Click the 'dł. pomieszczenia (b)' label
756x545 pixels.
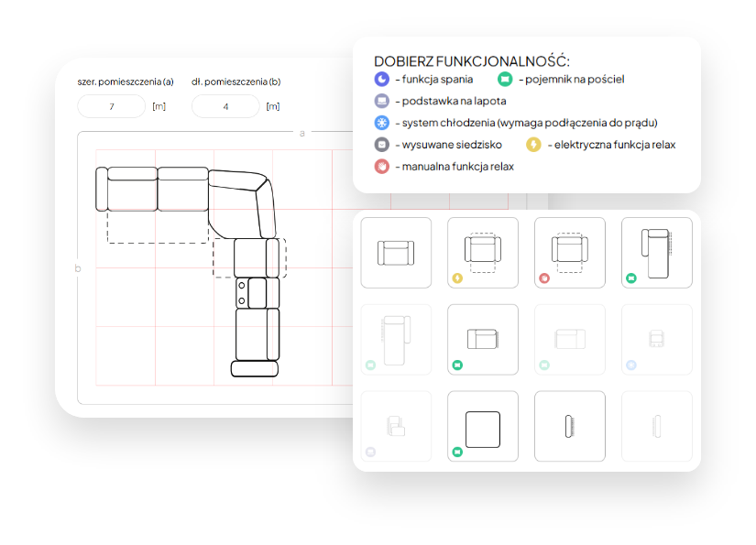236,82
